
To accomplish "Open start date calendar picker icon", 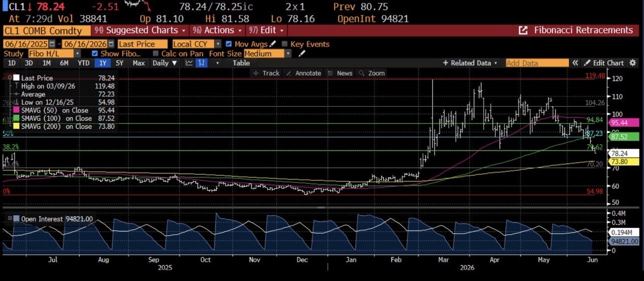I will click(52, 44).
